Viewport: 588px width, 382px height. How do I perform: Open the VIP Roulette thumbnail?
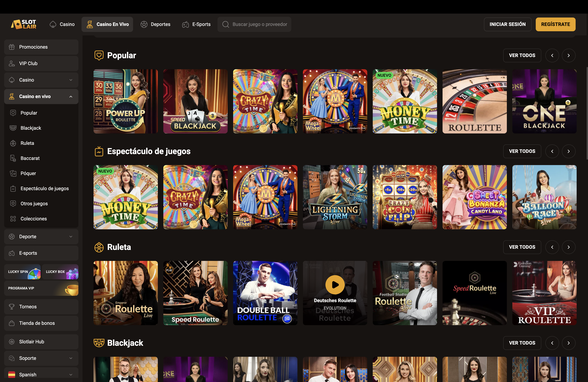pos(544,293)
